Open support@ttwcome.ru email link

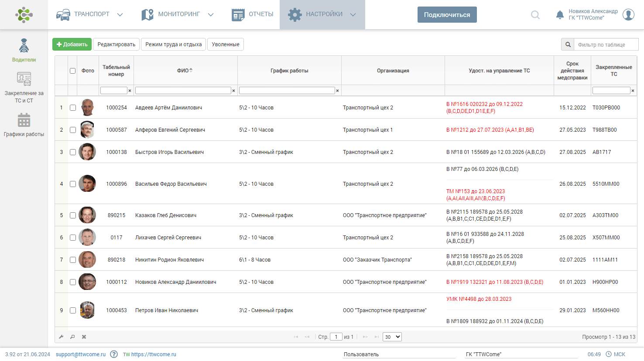coord(81,354)
